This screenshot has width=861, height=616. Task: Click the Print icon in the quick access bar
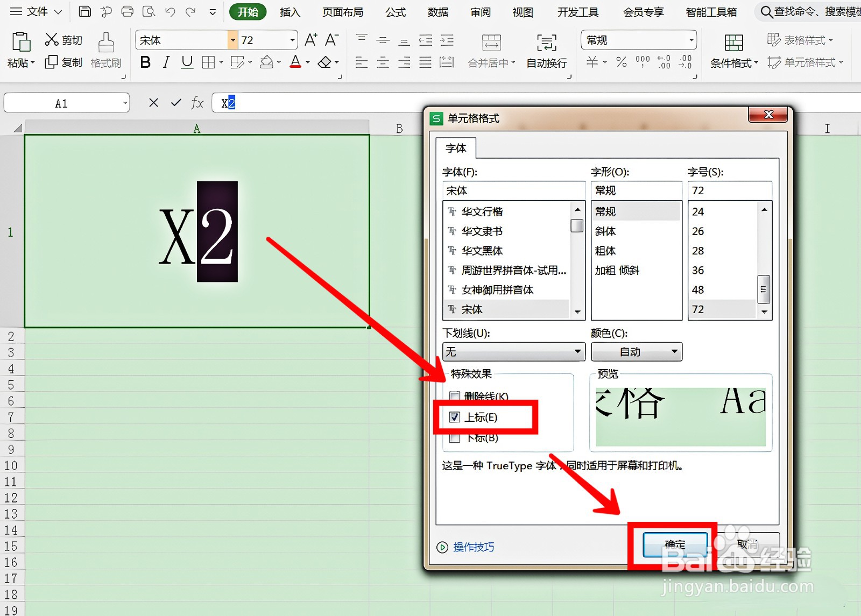coord(128,11)
